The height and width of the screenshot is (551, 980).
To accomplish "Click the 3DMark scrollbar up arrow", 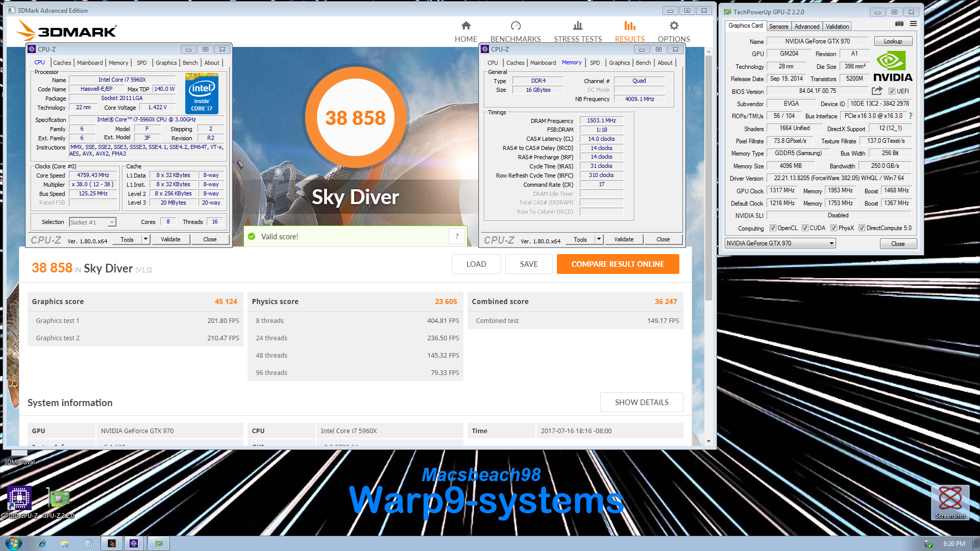I will [708, 52].
